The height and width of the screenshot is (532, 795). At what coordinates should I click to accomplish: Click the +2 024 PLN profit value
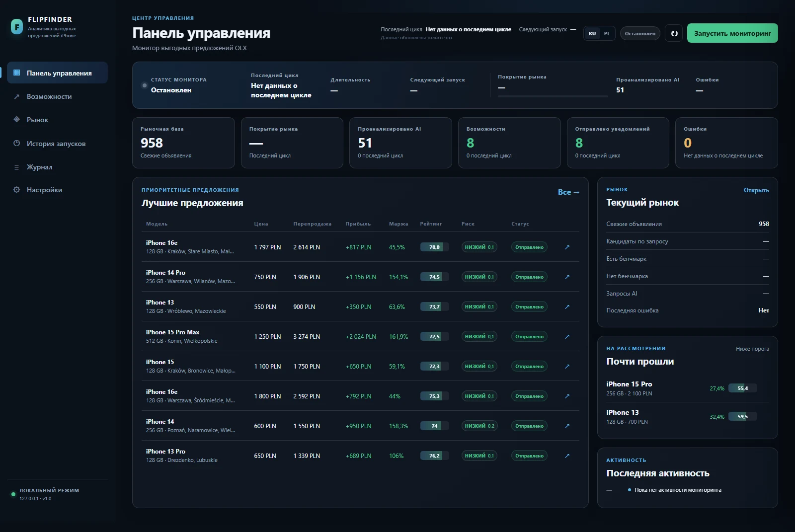point(361,336)
